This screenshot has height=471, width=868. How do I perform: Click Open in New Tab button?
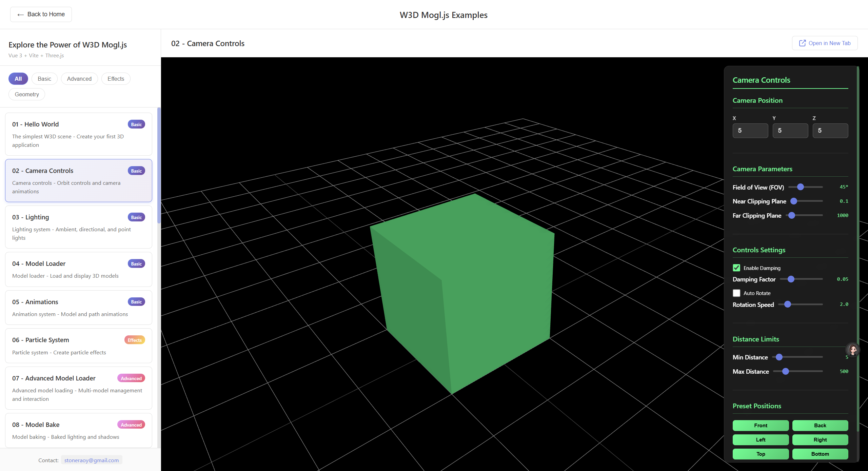coord(825,43)
